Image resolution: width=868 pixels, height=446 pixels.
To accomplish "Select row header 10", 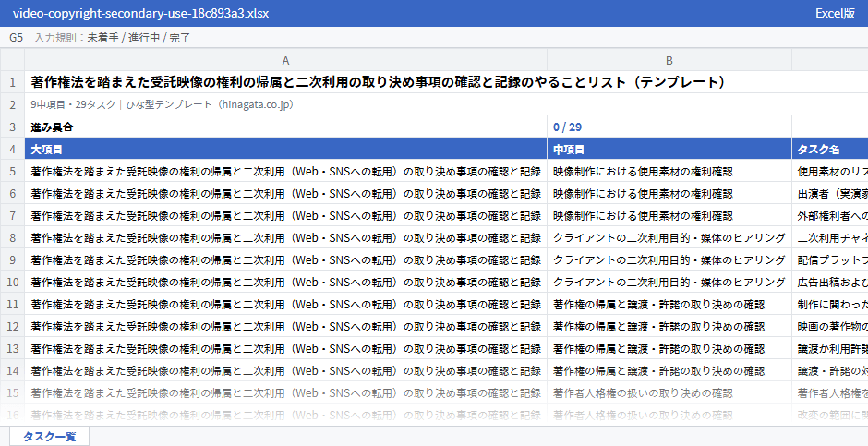I will (12, 282).
